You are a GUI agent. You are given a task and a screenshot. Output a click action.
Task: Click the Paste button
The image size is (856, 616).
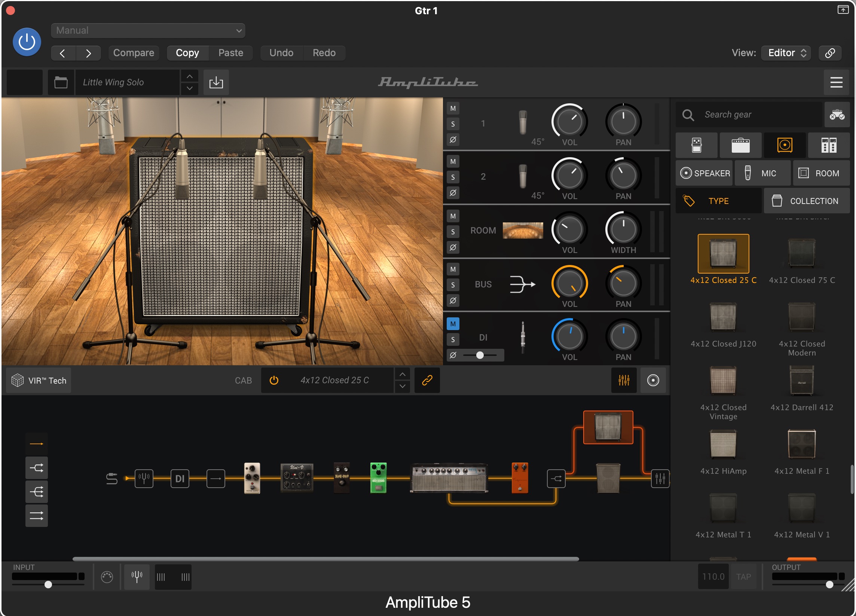point(230,53)
